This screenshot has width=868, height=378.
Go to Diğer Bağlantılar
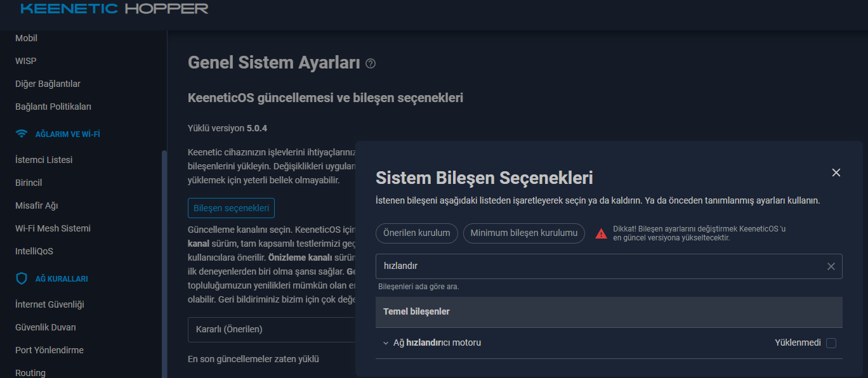click(x=48, y=84)
